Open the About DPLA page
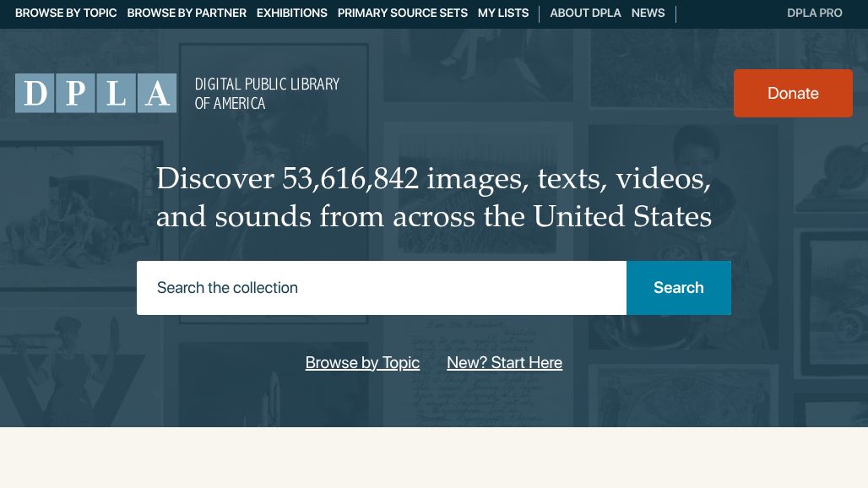 pos(585,13)
